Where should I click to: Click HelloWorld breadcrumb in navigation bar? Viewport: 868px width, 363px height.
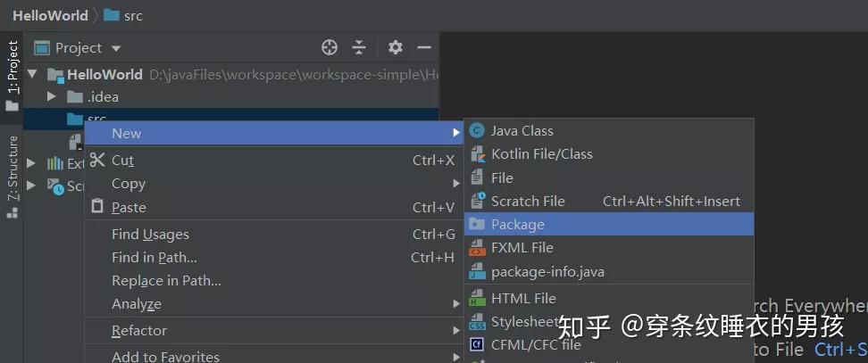[50, 15]
